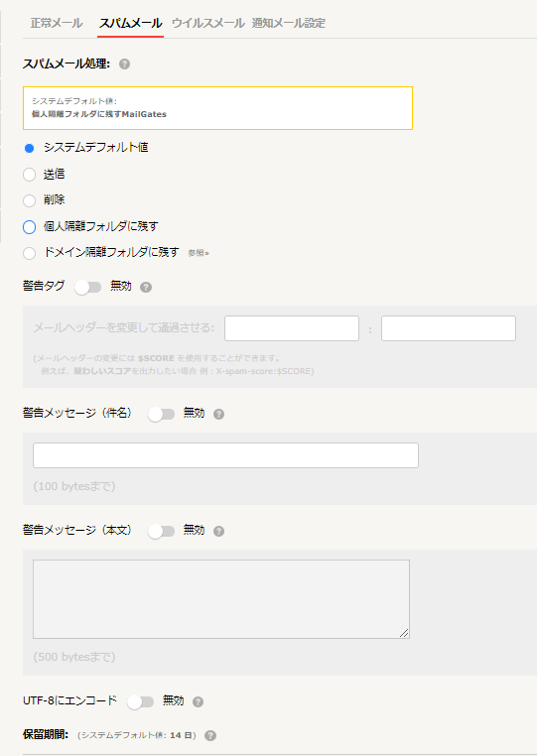Turn on 警告メッセージ（本文） switch

(161, 532)
